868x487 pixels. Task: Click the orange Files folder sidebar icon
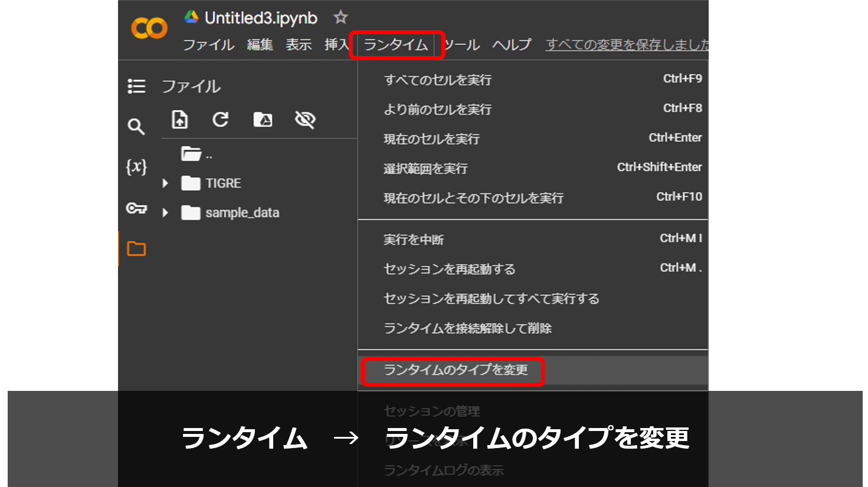click(136, 249)
